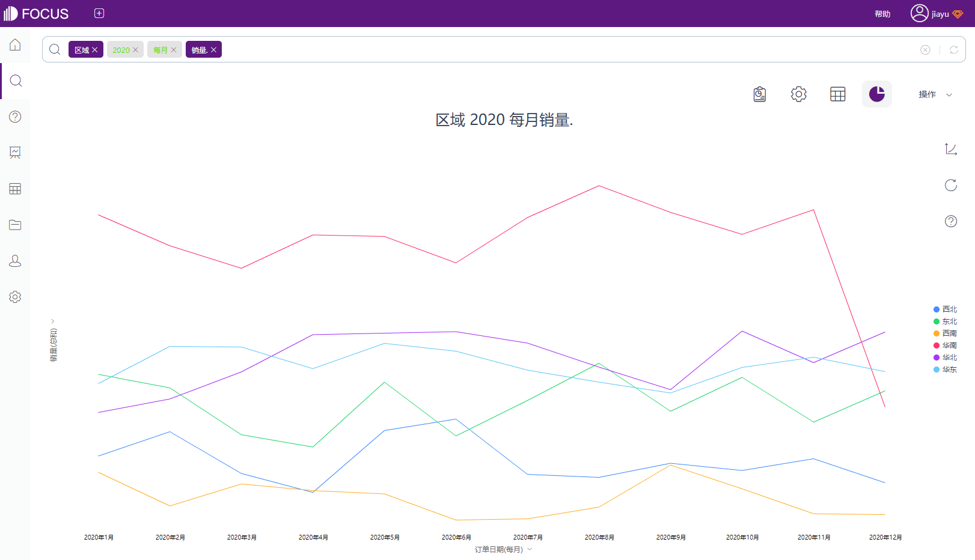Open the pinboard presentation icon in sidebar

point(15,153)
